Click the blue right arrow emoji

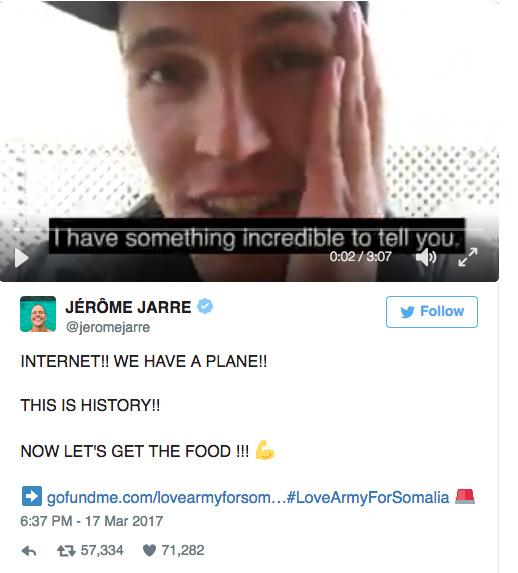[32, 496]
